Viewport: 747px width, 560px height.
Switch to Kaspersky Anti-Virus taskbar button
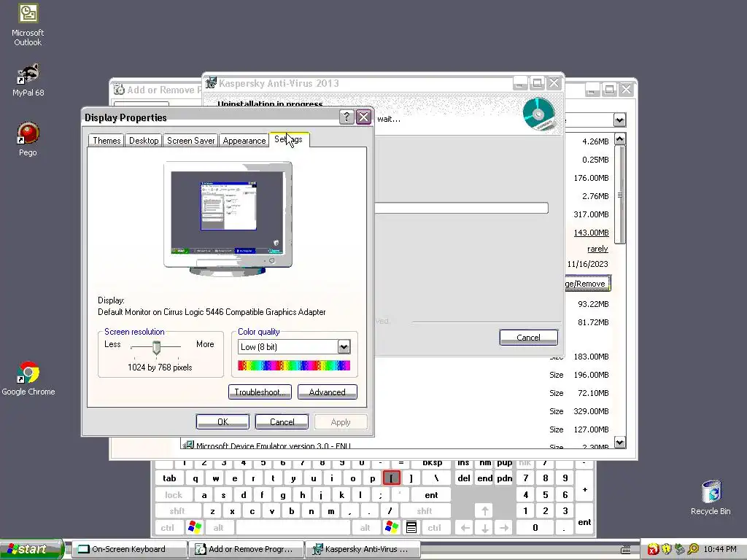pyautogui.click(x=363, y=549)
